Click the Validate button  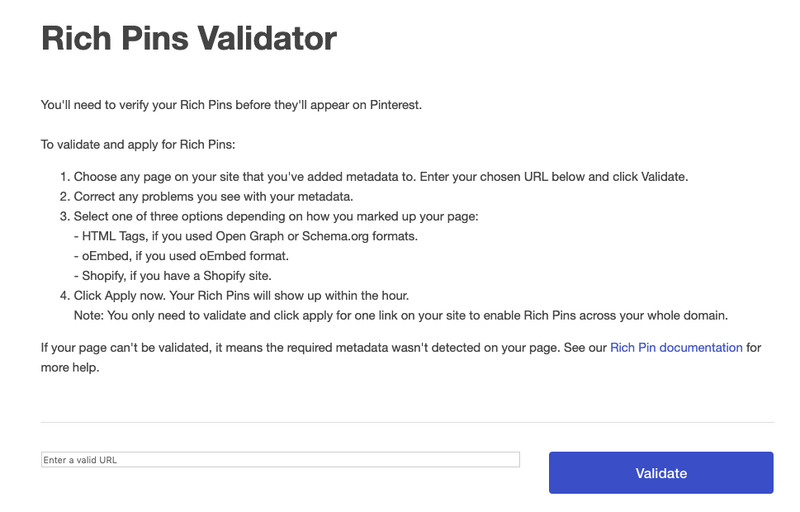tap(661, 473)
